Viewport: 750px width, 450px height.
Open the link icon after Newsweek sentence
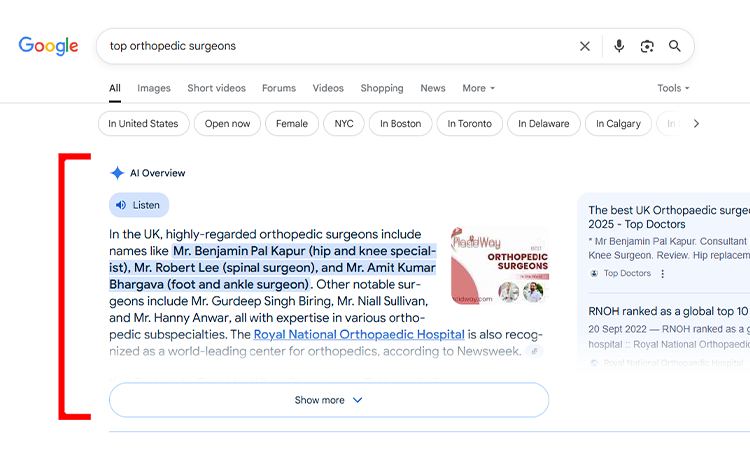(x=535, y=351)
